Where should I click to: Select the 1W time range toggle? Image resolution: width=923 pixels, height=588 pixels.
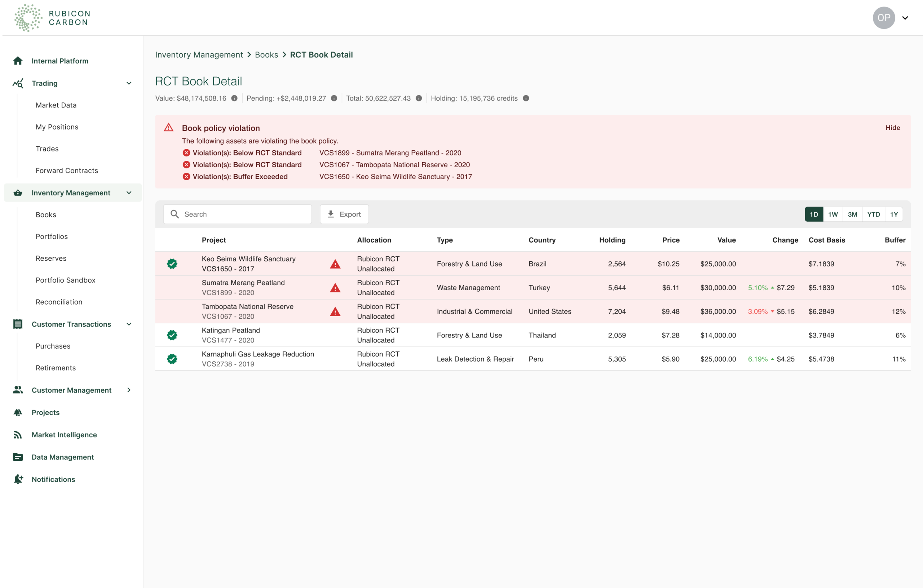point(833,214)
